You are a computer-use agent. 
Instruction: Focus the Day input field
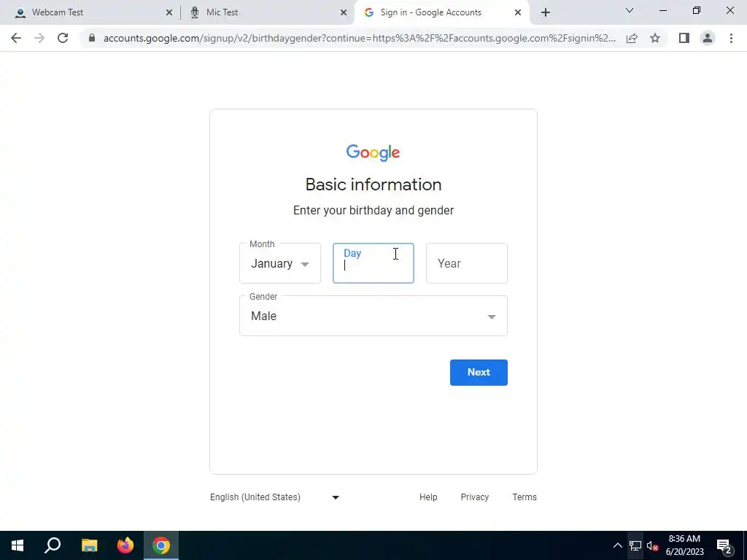373,263
